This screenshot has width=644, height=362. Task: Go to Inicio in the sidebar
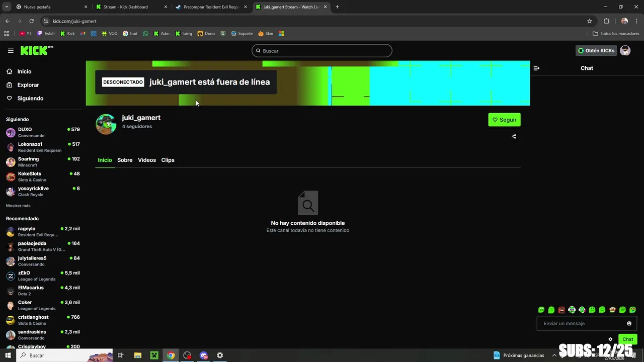click(x=24, y=71)
